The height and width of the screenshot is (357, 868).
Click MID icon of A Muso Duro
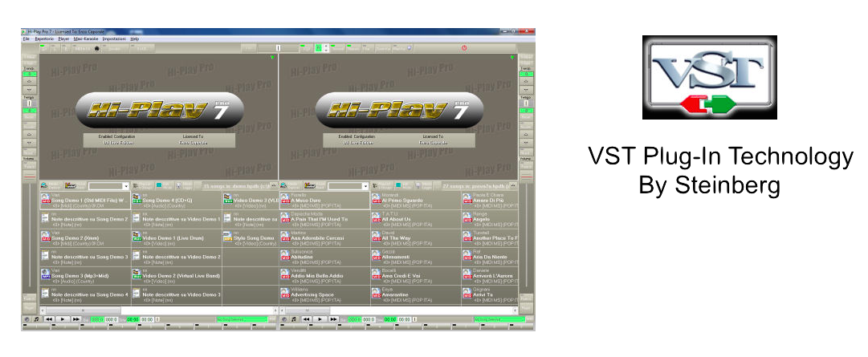285,199
